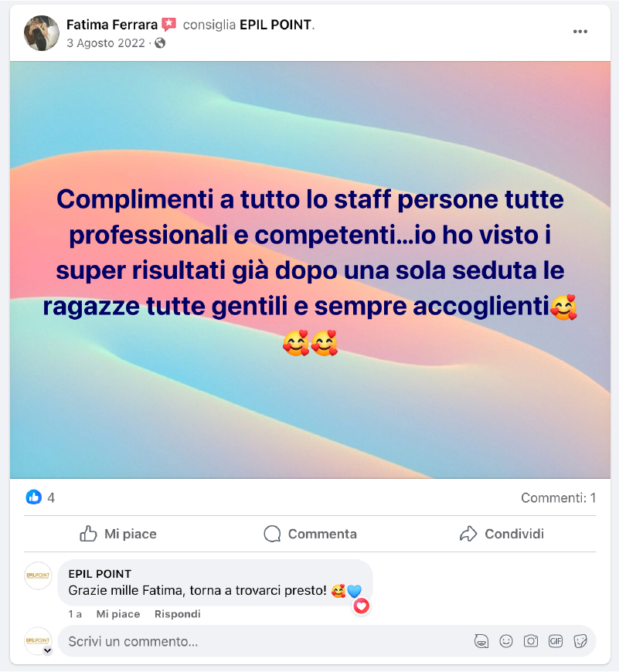619x672 pixels.
Task: Click the recommendation star badge icon
Action: click(169, 25)
